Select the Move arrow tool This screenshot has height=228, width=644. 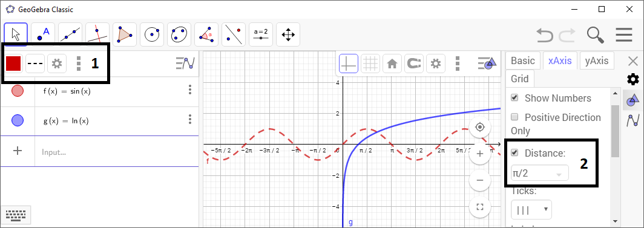pyautogui.click(x=16, y=34)
